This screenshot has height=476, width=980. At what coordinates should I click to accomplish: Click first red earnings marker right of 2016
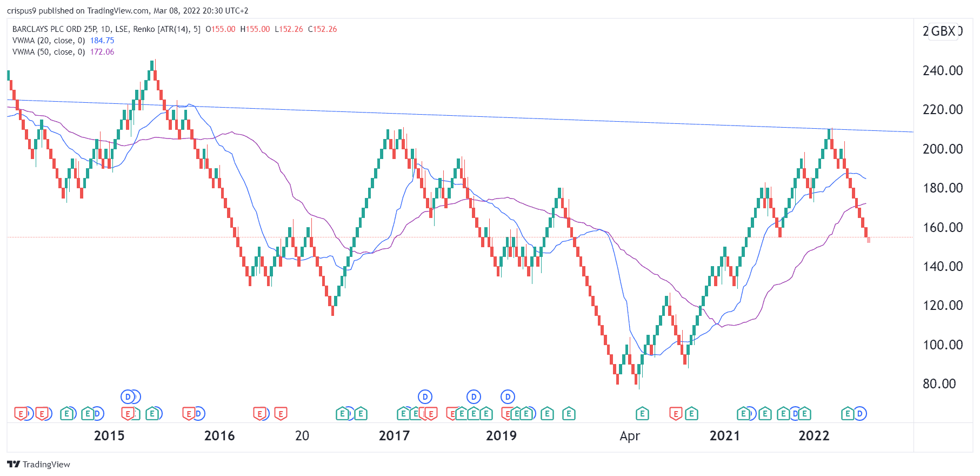click(x=260, y=414)
